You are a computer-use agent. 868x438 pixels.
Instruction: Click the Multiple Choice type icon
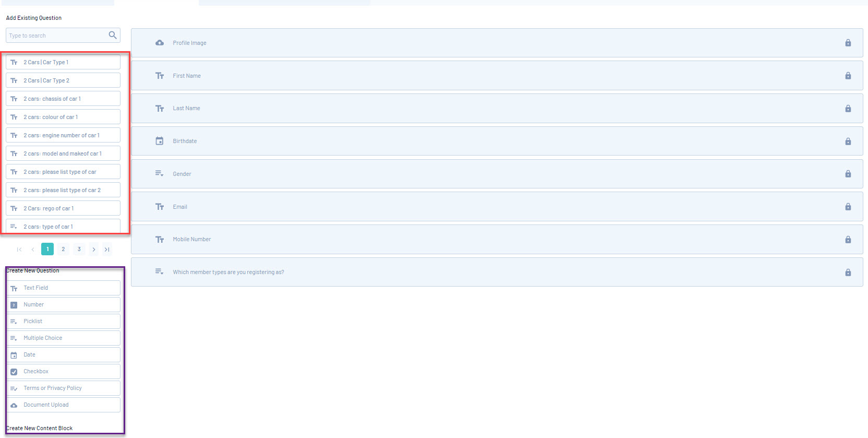(14, 338)
